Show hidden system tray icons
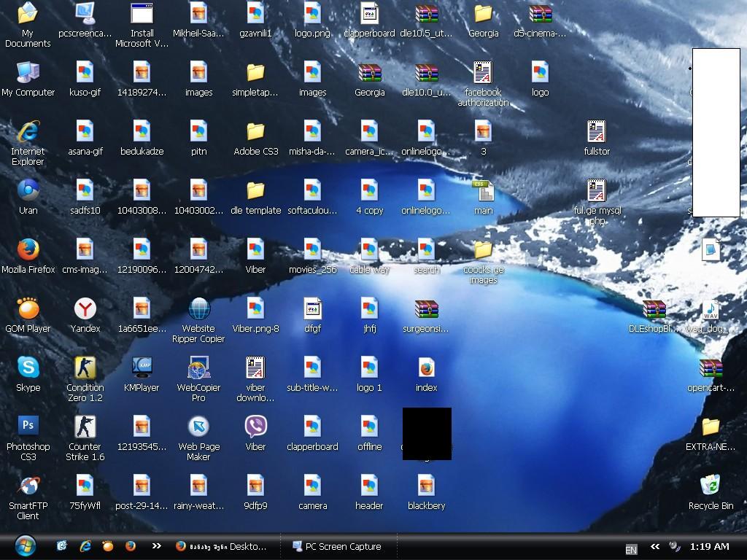The image size is (747, 560). tap(654, 546)
